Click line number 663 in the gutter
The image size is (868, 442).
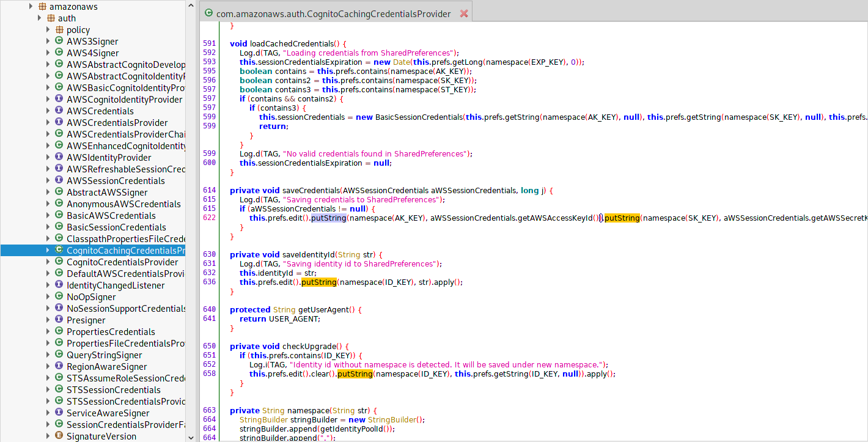click(x=209, y=411)
